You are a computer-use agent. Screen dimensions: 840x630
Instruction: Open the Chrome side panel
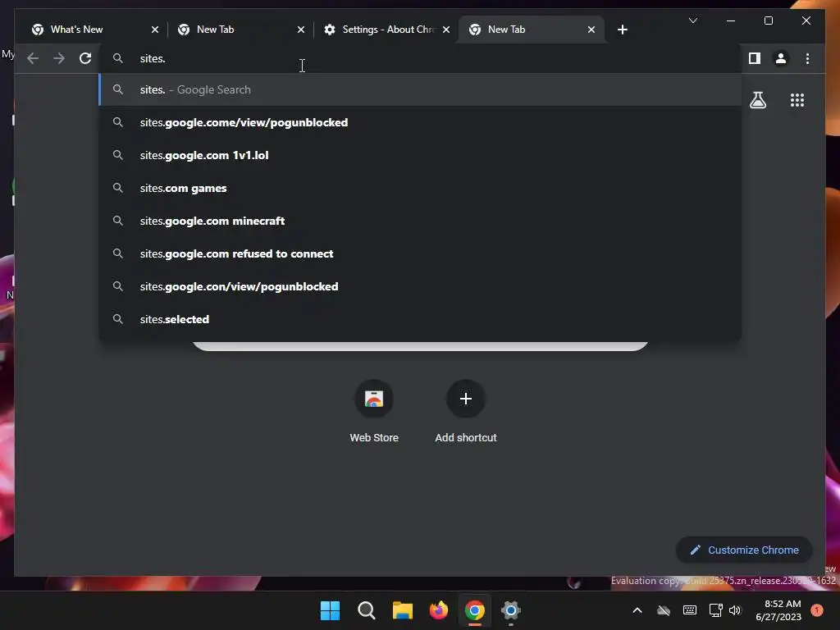[755, 58]
